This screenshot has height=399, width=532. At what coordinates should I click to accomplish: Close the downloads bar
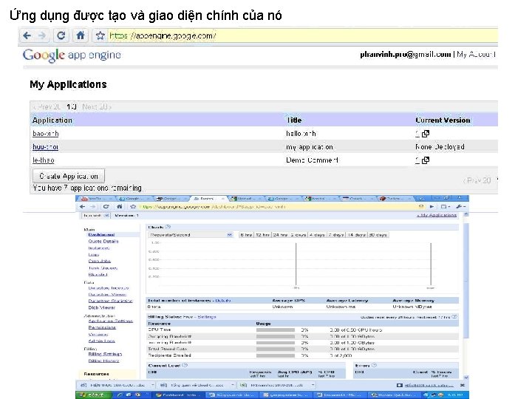462,385
